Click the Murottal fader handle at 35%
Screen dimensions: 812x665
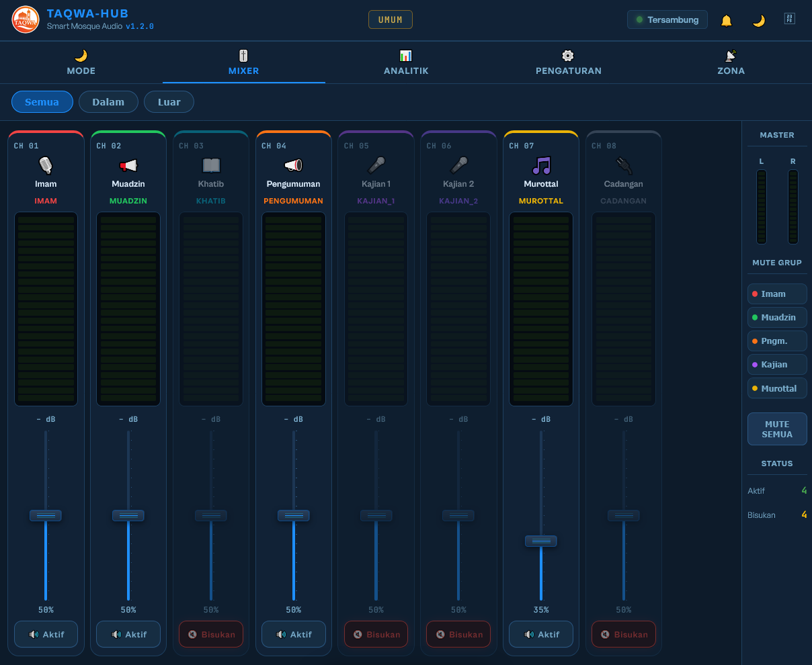click(x=541, y=541)
